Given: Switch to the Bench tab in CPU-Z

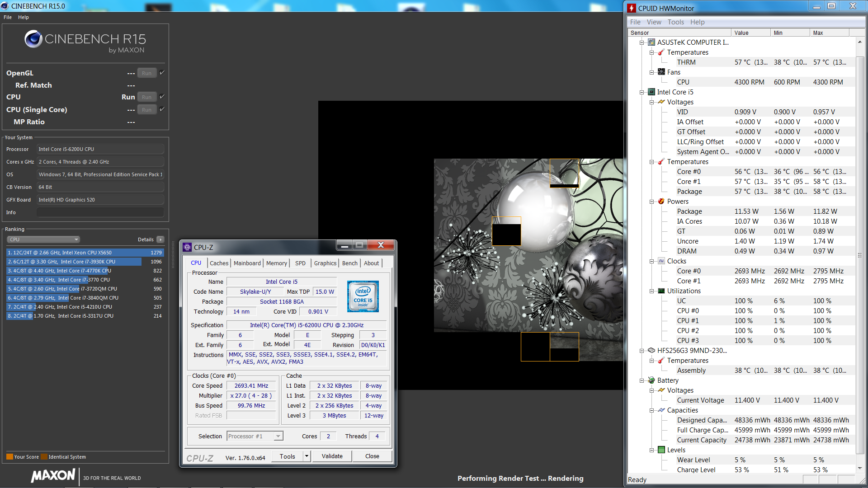Looking at the screenshot, I should (349, 263).
